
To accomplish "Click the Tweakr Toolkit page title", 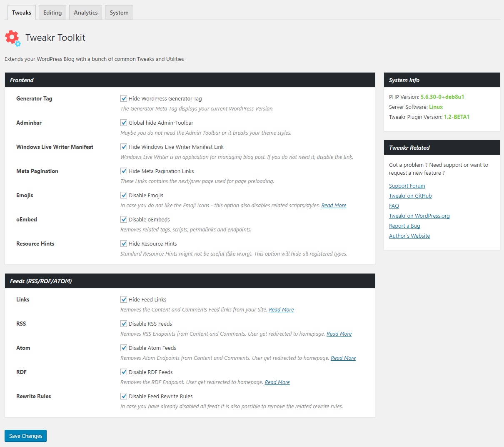I will coord(55,38).
